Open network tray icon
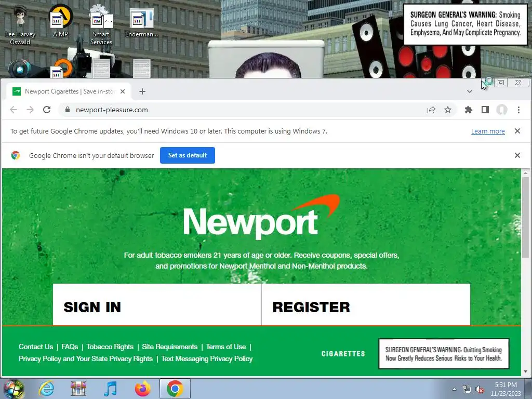 (x=467, y=390)
